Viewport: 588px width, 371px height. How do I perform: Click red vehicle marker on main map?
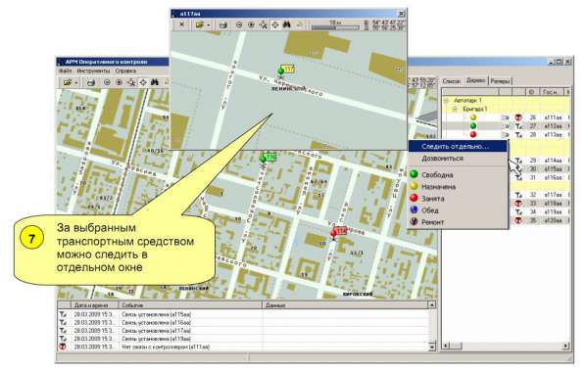tap(334, 234)
